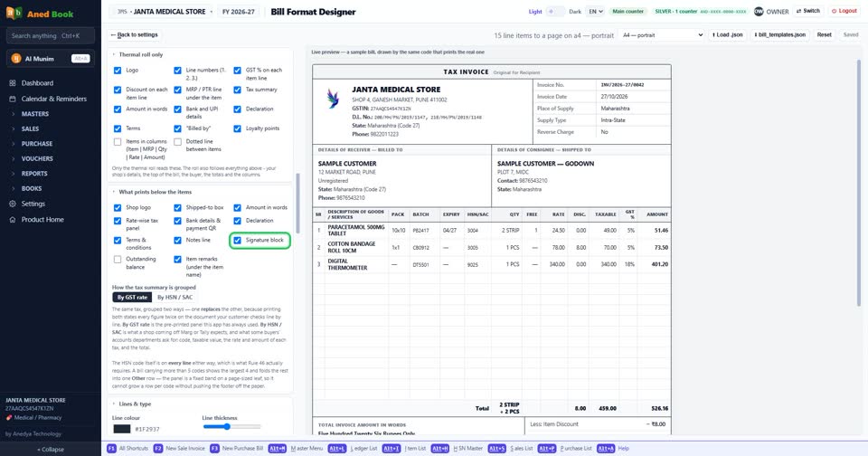The image size is (868, 456).
Task: Uncheck Shipped-to box option
Action: tap(177, 208)
